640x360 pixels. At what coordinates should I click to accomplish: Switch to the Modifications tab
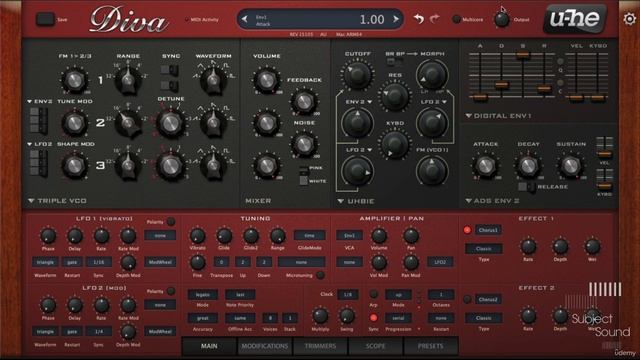click(x=264, y=346)
